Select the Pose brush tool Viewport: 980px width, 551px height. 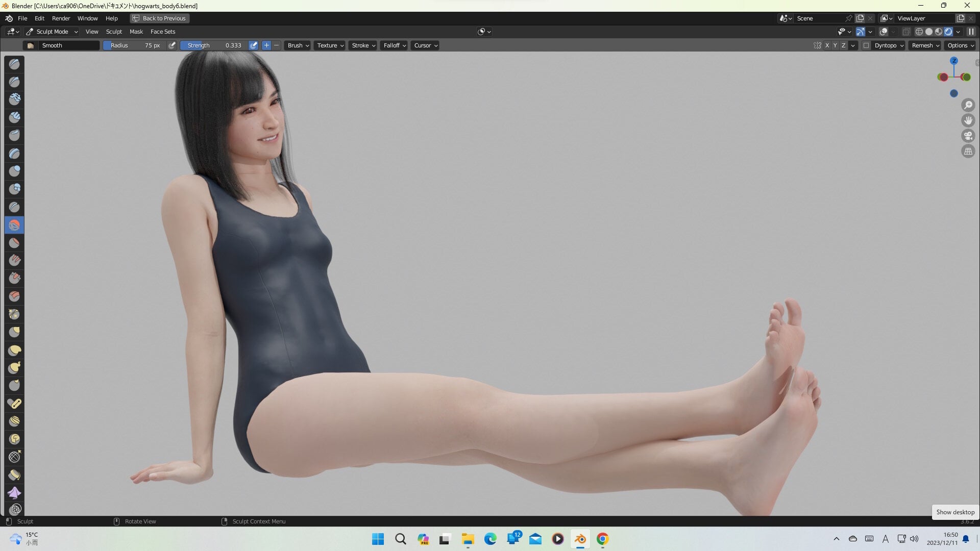[x=14, y=404]
